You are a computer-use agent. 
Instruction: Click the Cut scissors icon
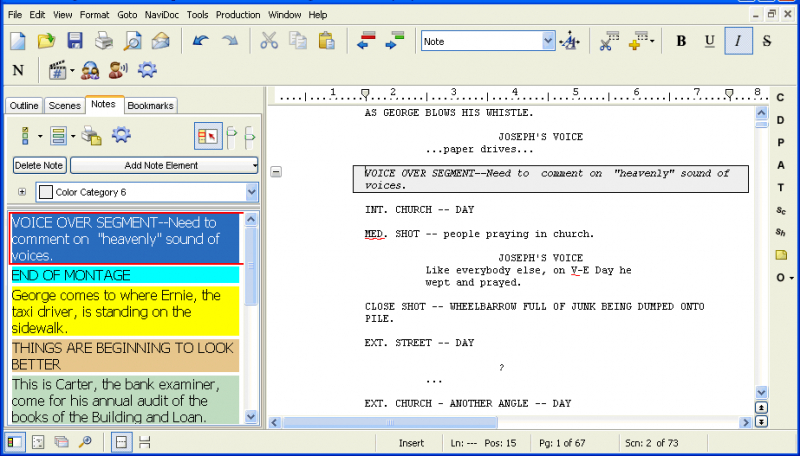pos(268,41)
